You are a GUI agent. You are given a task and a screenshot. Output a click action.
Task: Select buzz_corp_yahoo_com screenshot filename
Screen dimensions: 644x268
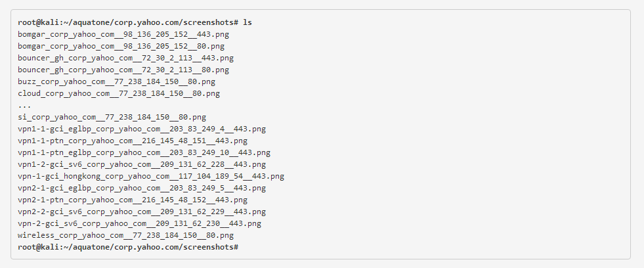click(117, 82)
